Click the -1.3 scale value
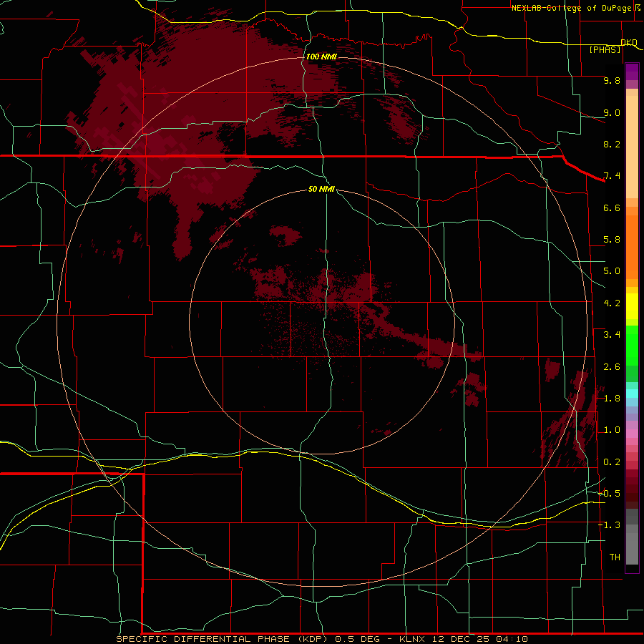 click(609, 525)
